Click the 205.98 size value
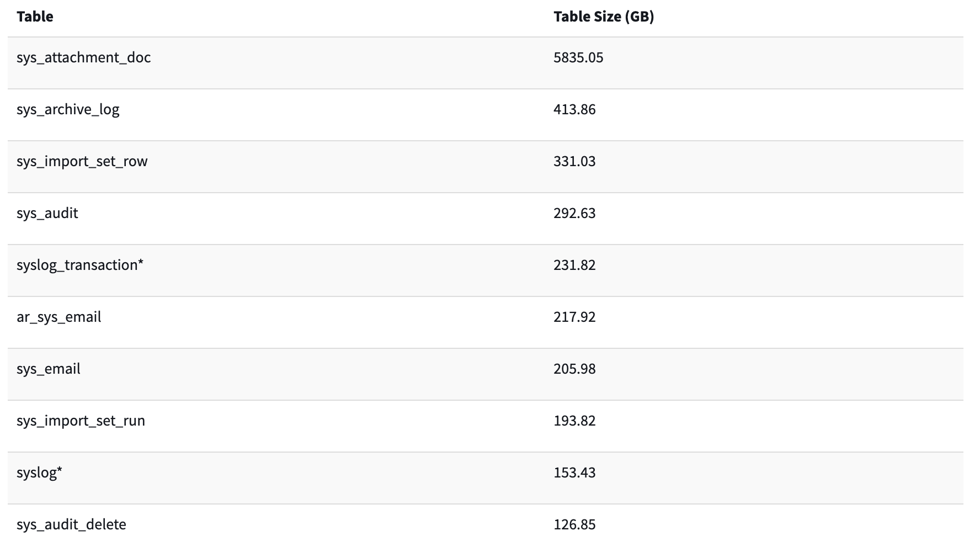The width and height of the screenshot is (980, 552). pyautogui.click(x=574, y=369)
